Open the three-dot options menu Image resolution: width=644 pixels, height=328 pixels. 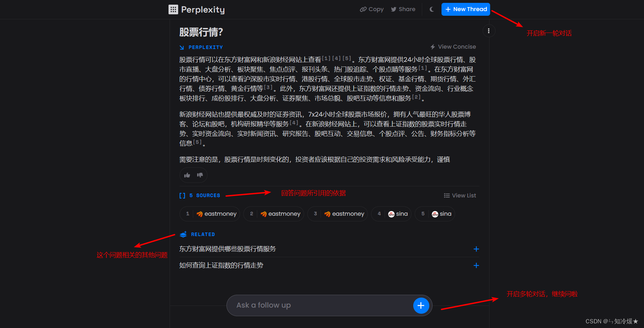tap(489, 31)
